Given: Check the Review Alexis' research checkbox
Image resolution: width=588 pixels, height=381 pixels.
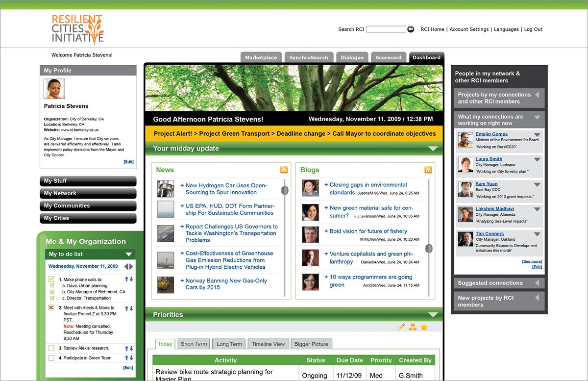Looking at the screenshot, I should point(51,348).
